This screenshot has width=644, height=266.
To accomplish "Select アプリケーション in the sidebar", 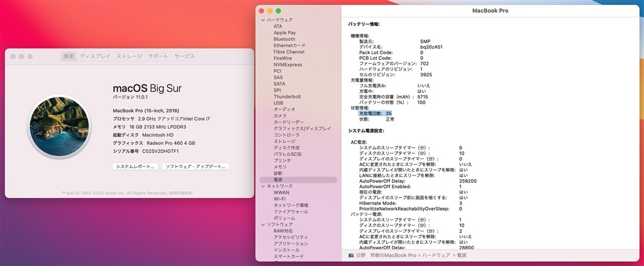I will tap(291, 243).
